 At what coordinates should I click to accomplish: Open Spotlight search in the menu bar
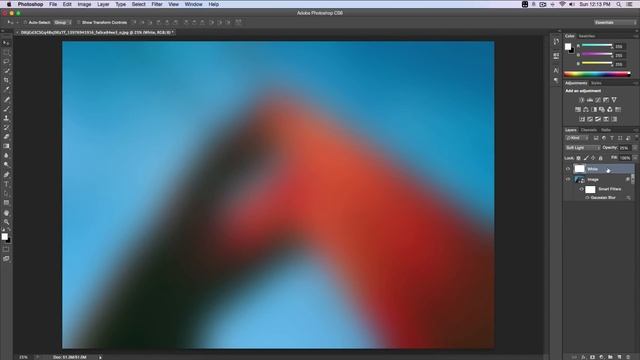tap(619, 4)
